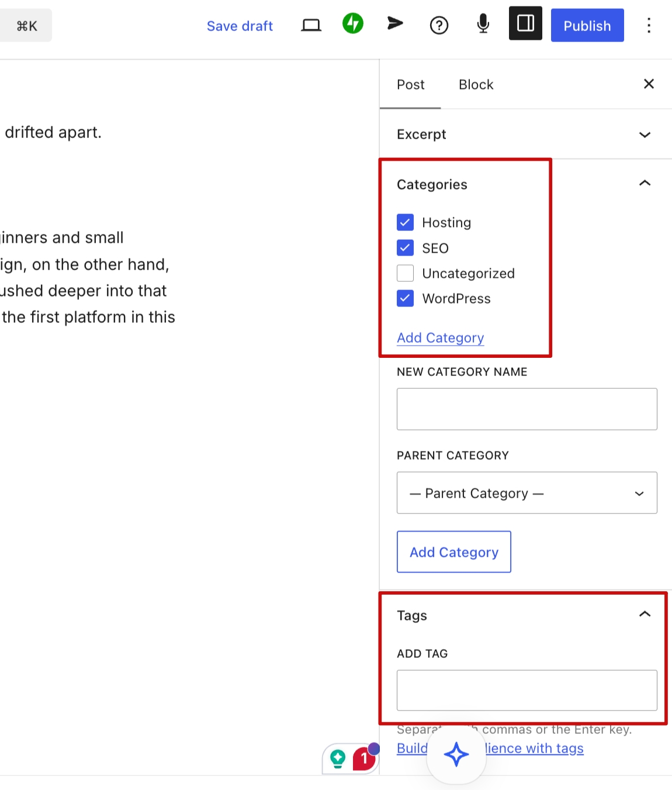The height and width of the screenshot is (790, 672).
Task: Toggle the settings sidebar icon
Action: 525,23
